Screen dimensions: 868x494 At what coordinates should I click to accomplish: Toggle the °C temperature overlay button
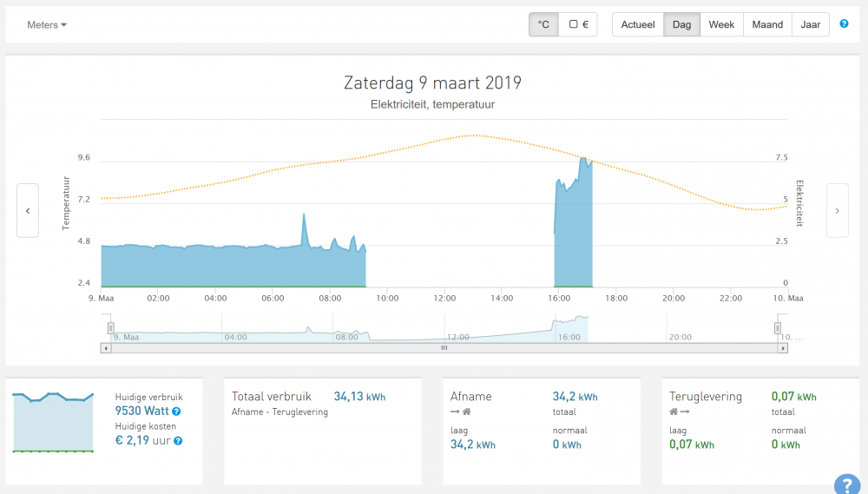(x=543, y=25)
